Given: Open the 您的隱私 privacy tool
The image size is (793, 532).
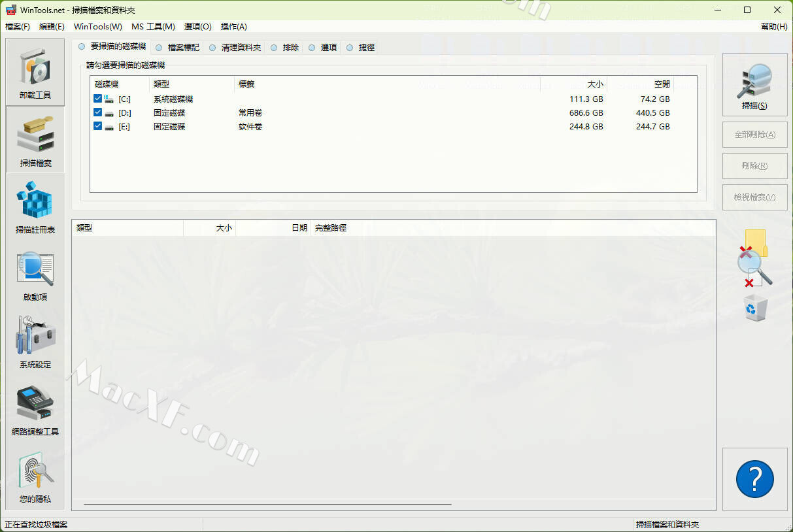Looking at the screenshot, I should point(35,476).
